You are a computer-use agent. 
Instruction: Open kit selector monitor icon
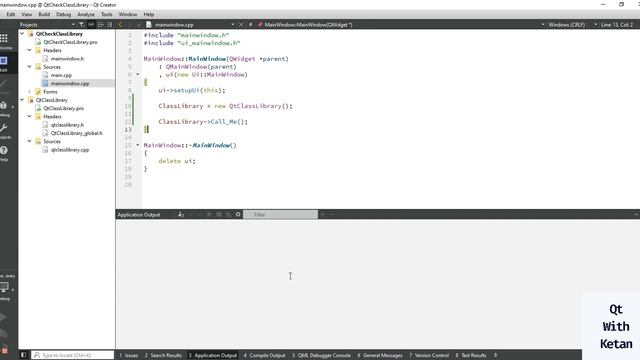pos(4,288)
